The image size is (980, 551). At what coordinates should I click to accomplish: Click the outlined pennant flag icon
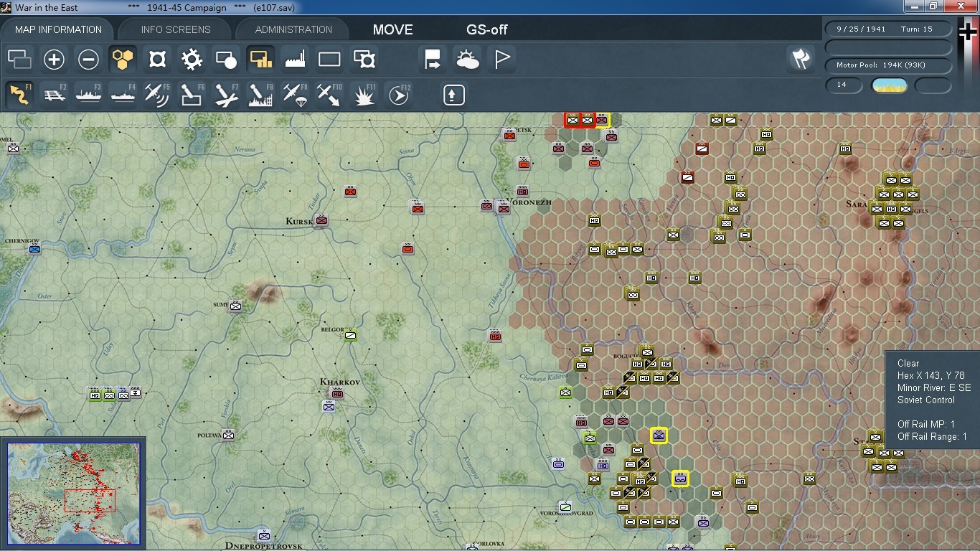(501, 59)
